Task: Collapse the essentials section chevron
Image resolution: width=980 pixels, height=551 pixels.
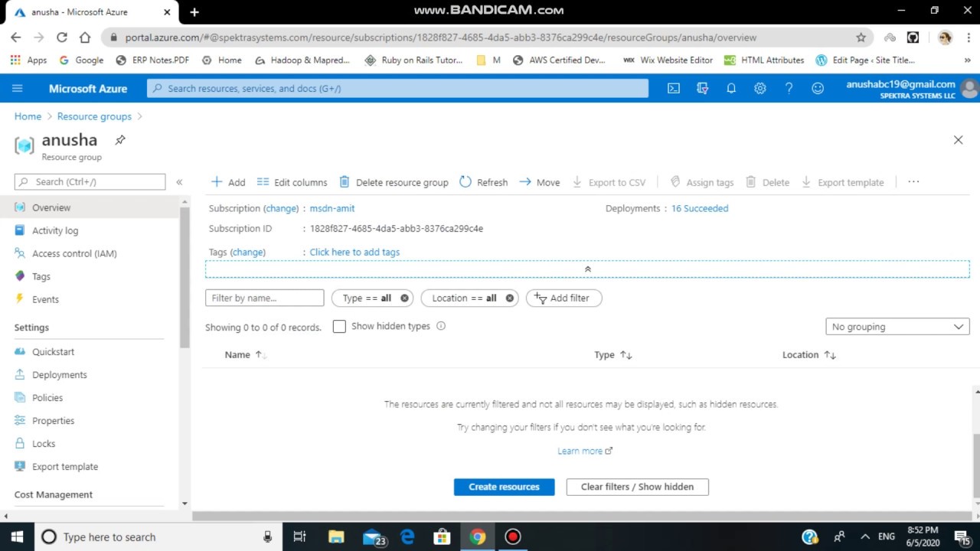Action: pos(587,269)
